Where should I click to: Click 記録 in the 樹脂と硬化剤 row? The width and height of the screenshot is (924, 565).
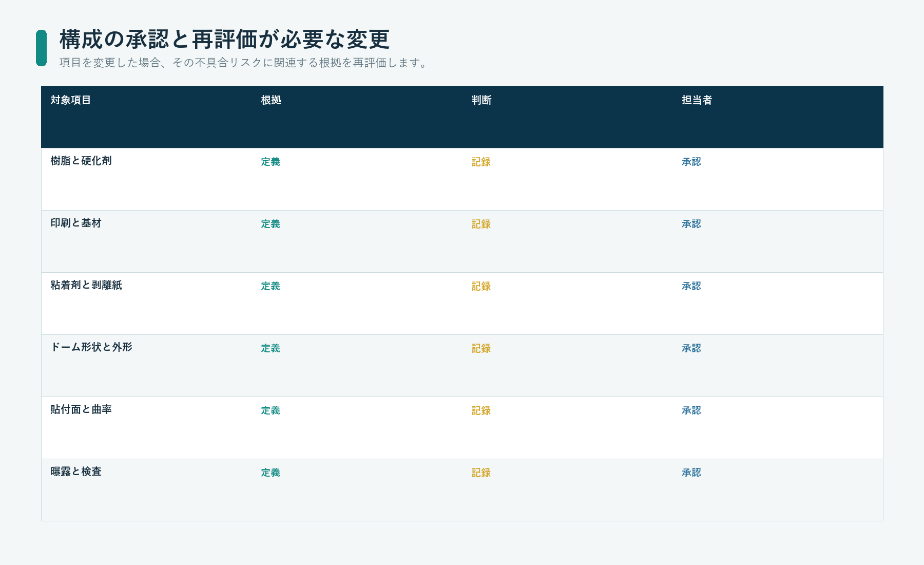[481, 162]
